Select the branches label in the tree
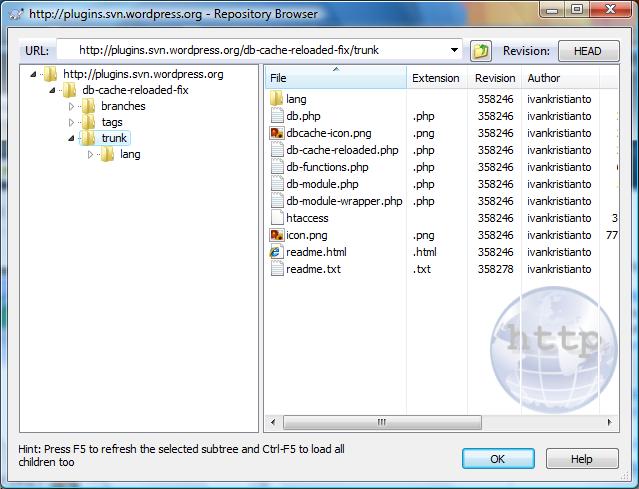The image size is (639, 489). 123,106
